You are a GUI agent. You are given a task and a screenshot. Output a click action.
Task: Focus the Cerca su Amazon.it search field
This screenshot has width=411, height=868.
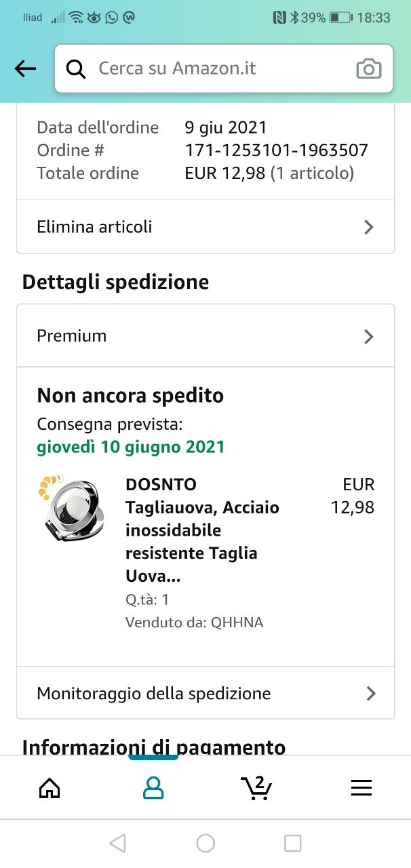224,68
